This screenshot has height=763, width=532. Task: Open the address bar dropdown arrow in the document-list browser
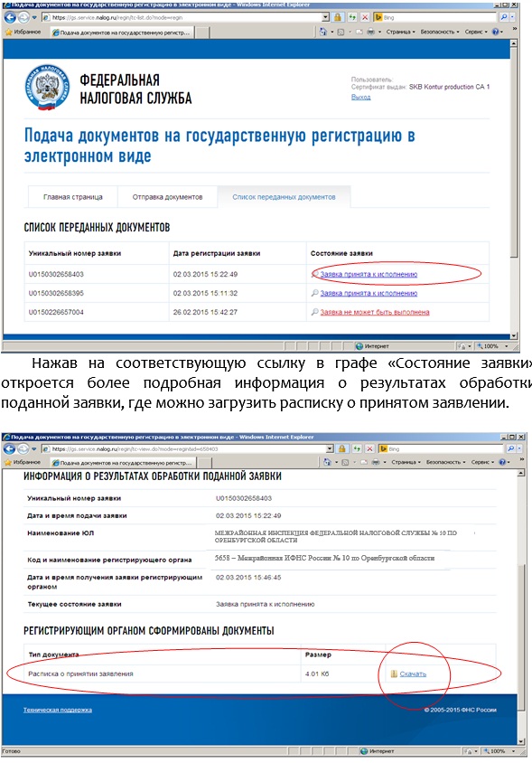(x=325, y=17)
